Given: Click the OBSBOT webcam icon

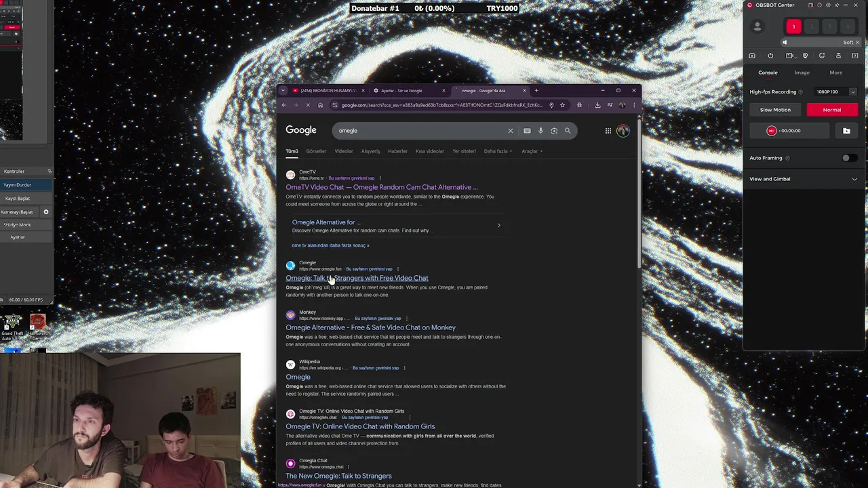Looking at the screenshot, I should tap(805, 56).
